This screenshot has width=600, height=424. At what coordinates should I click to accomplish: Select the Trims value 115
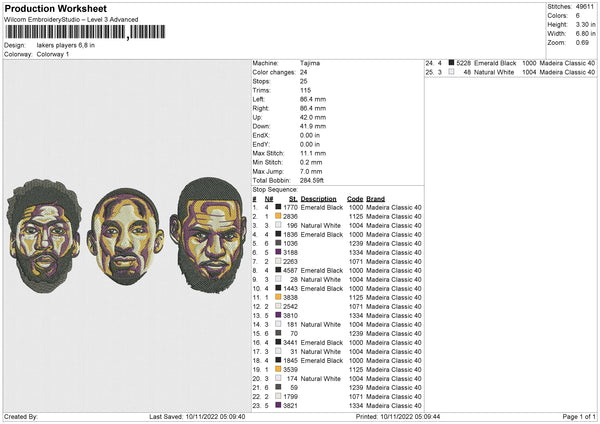(306, 90)
